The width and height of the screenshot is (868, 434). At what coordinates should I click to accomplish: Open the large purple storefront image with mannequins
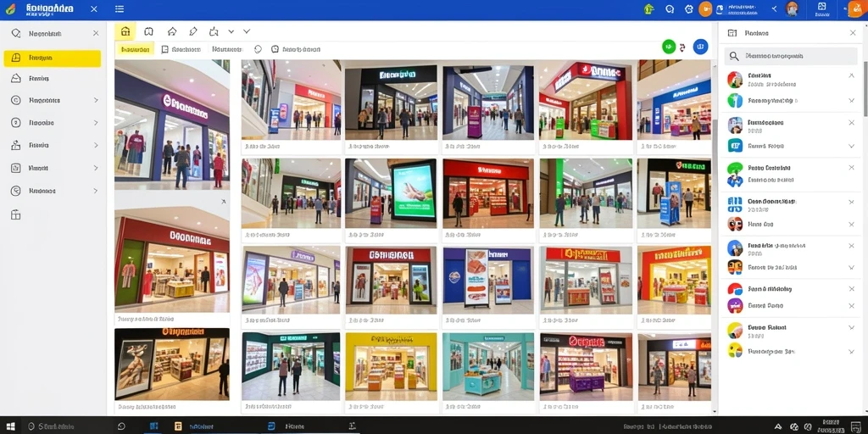(x=172, y=125)
